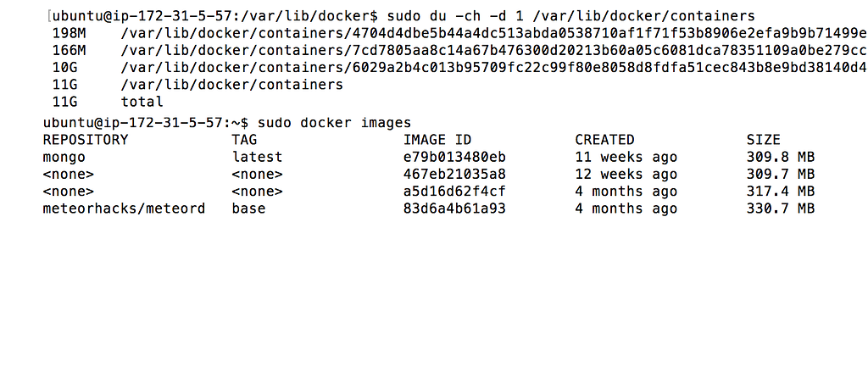Image resolution: width=868 pixels, height=367 pixels.
Task: Click the IMAGE ID column header
Action: (437, 140)
